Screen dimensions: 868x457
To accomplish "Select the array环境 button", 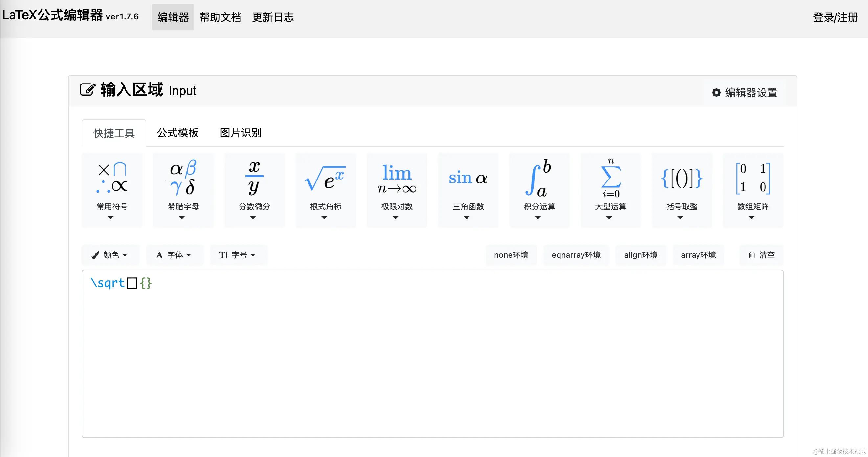I will pos(698,255).
